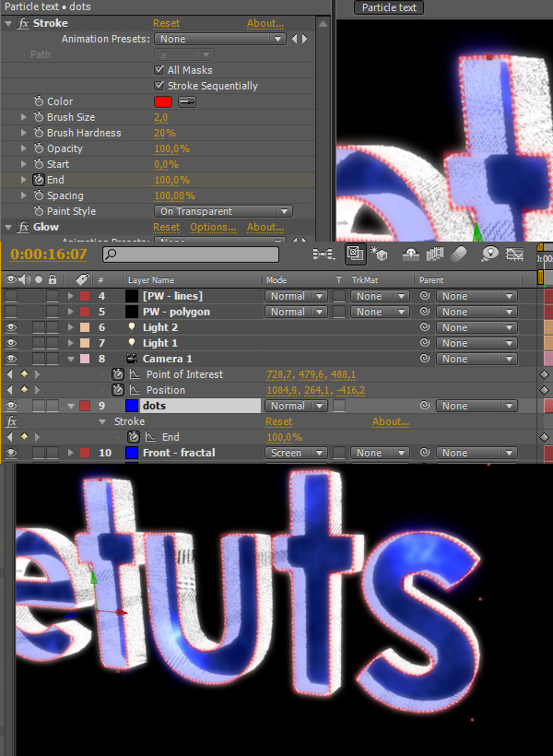This screenshot has height=756, width=553.
Task: Toggle the End stopwatch in Effect Controls
Action: [39, 180]
